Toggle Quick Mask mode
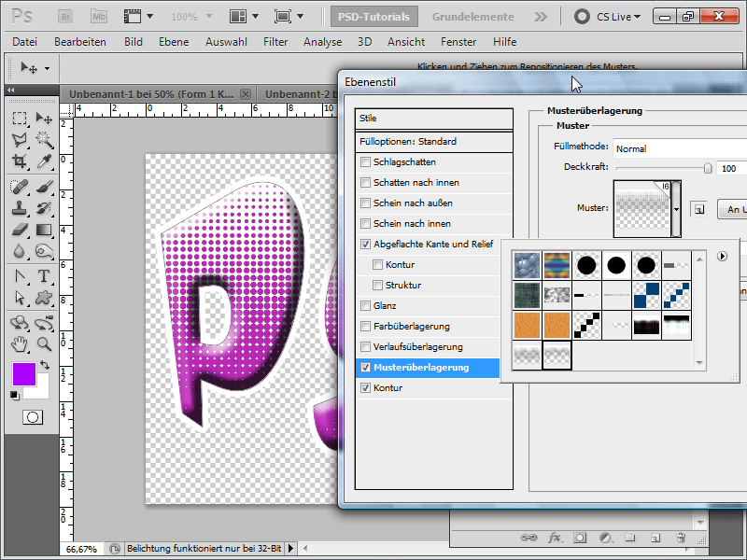 click(x=33, y=417)
